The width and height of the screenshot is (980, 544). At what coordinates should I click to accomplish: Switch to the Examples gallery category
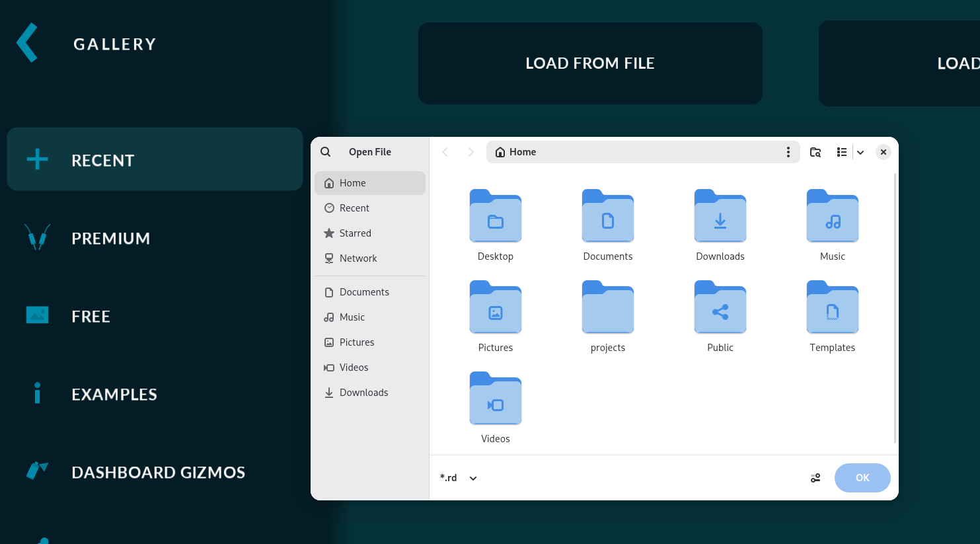(114, 394)
